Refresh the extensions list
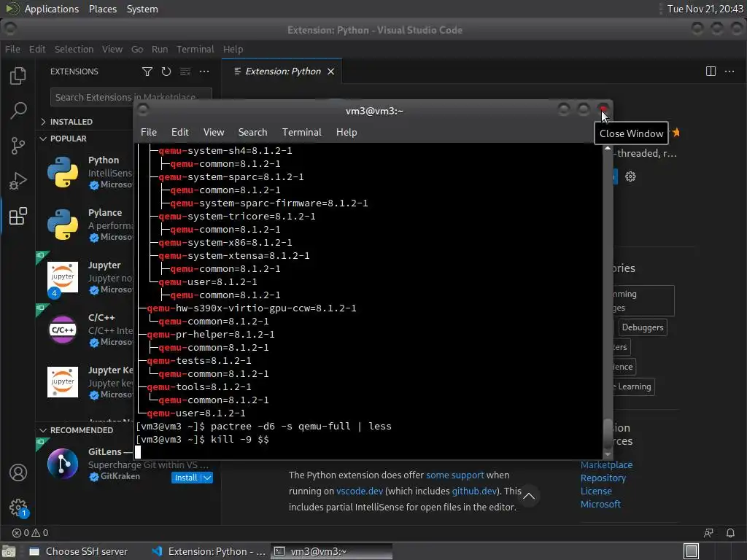This screenshot has height=560, width=747. click(166, 71)
